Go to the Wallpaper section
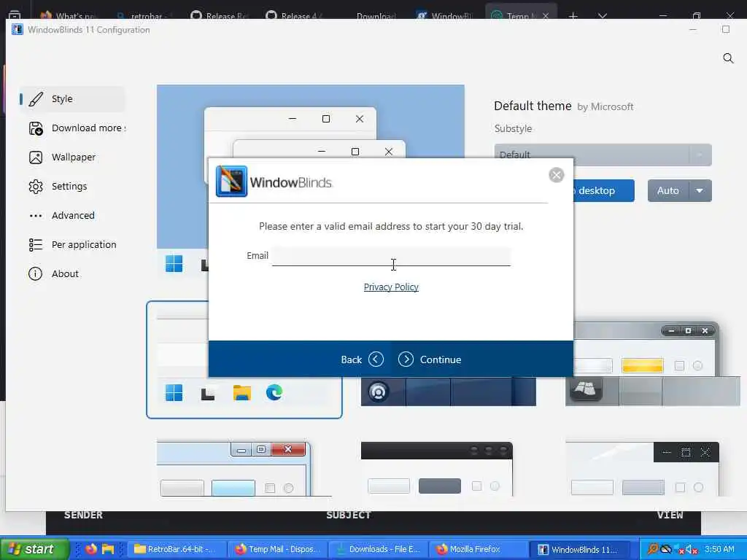 pyautogui.click(x=71, y=157)
